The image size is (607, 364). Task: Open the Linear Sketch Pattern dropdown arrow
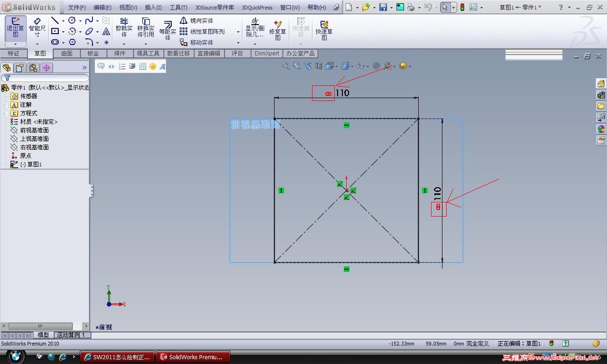pyautogui.click(x=238, y=32)
